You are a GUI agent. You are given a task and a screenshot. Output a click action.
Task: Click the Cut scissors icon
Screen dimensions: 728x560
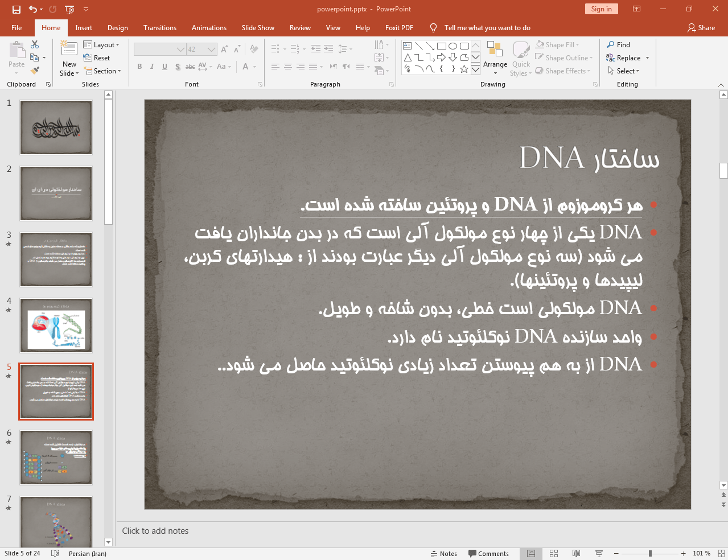[x=35, y=44]
